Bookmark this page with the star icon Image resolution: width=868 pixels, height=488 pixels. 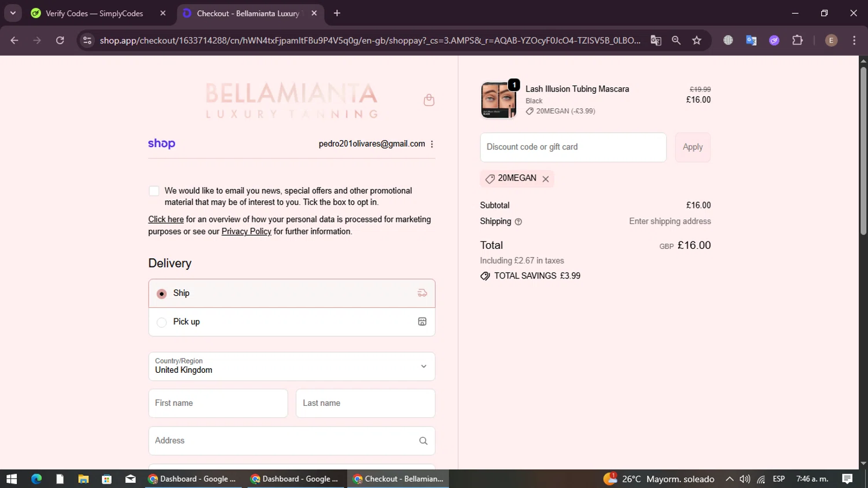tap(697, 41)
